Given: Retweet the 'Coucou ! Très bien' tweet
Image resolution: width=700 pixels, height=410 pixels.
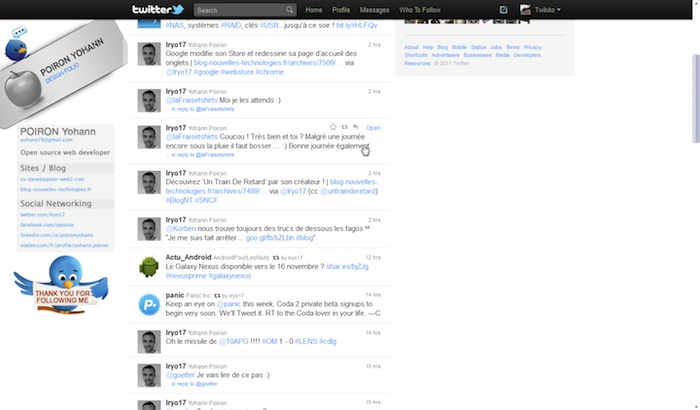Looking at the screenshot, I should click(345, 128).
